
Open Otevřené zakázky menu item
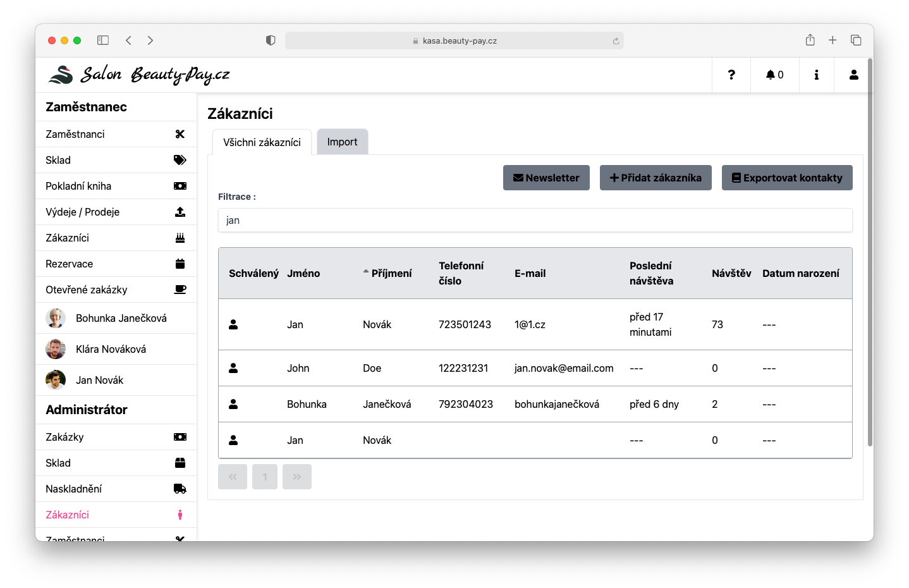[x=116, y=290]
